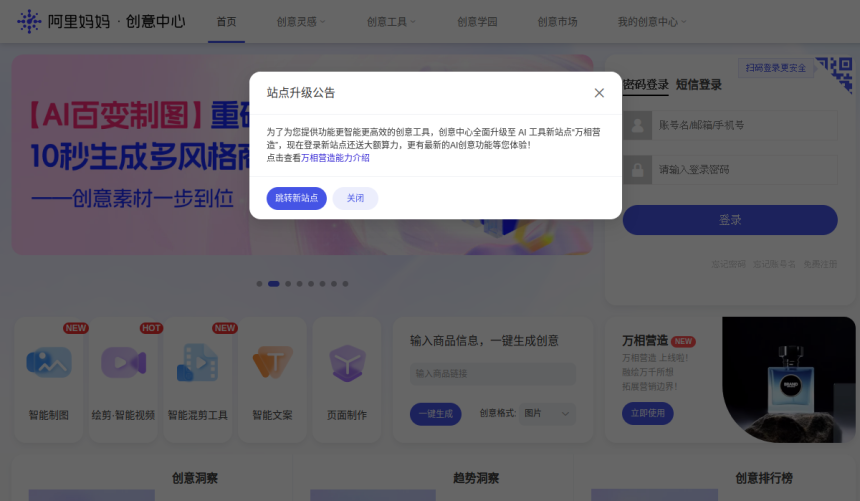Image resolution: width=860 pixels, height=501 pixels.
Task: Click the 账号名/邮箱/手机号 input field
Action: pyautogui.click(x=744, y=125)
